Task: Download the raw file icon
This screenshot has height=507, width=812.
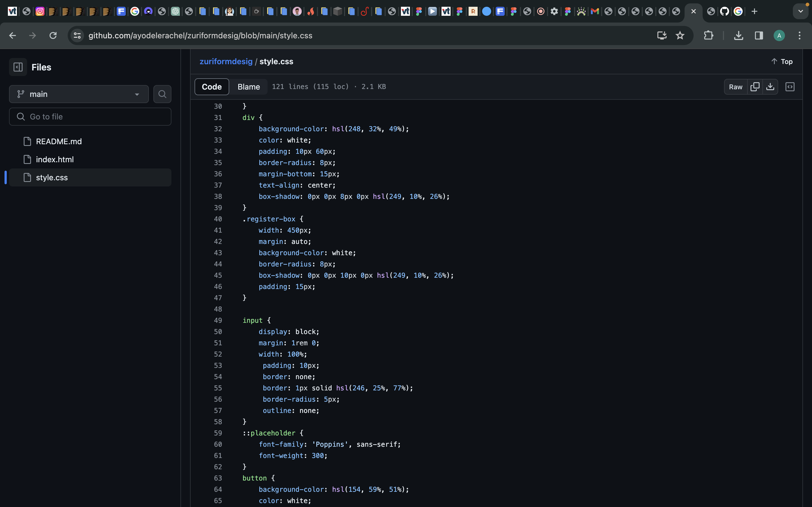Action: coord(770,87)
